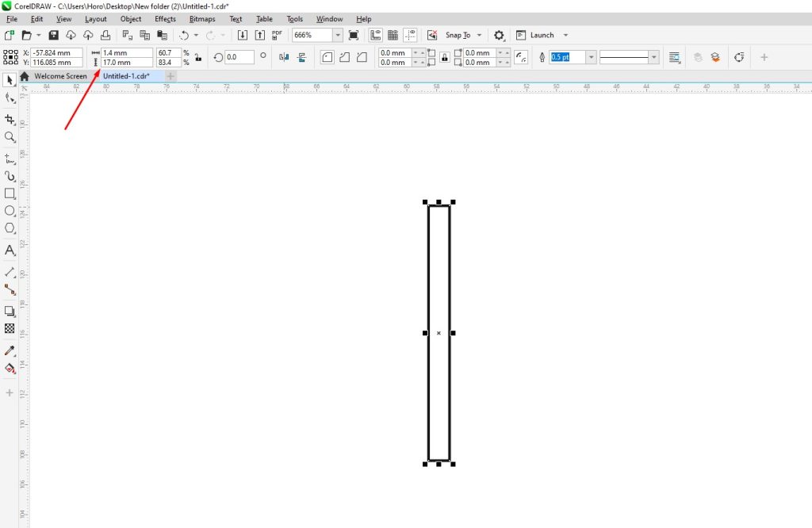
Task: Toggle full-screen preview mode
Action: [353, 34]
